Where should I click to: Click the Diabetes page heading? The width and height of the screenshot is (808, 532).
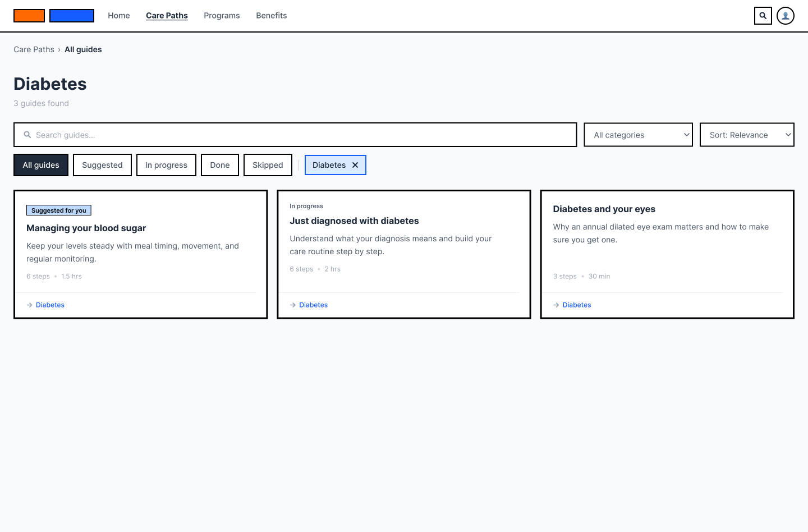coord(50,84)
